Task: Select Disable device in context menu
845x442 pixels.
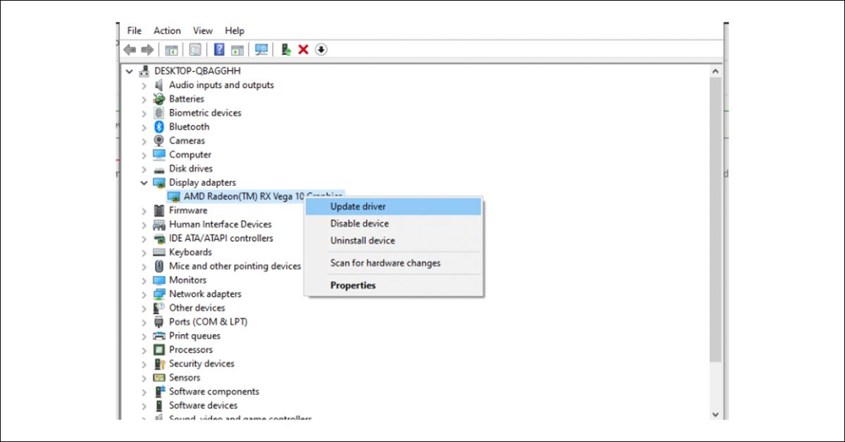Action: [x=359, y=224]
